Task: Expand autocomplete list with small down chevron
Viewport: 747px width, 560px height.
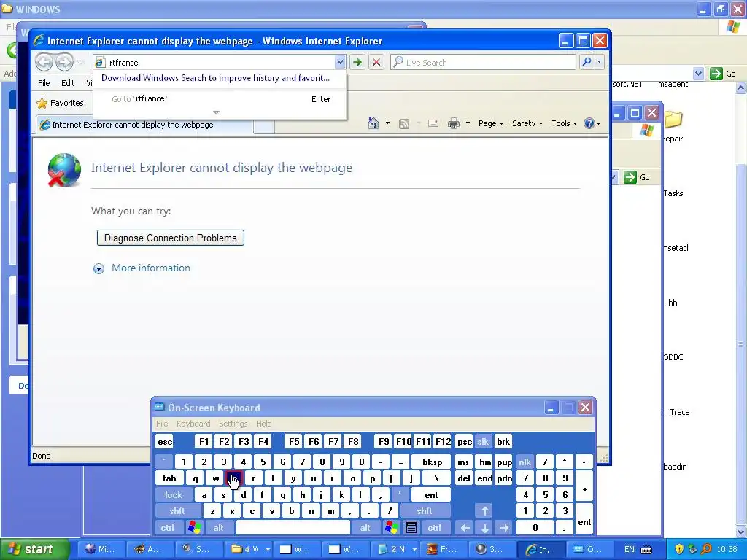Action: (x=216, y=113)
